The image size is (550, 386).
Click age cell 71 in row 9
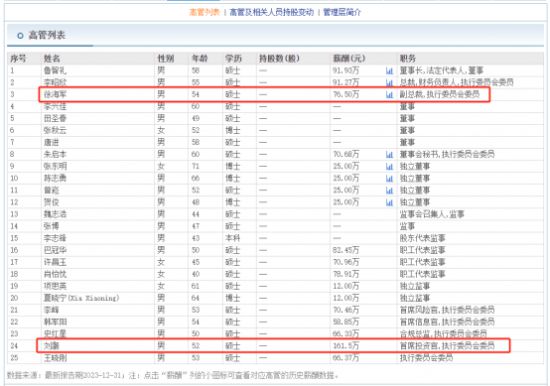click(196, 166)
